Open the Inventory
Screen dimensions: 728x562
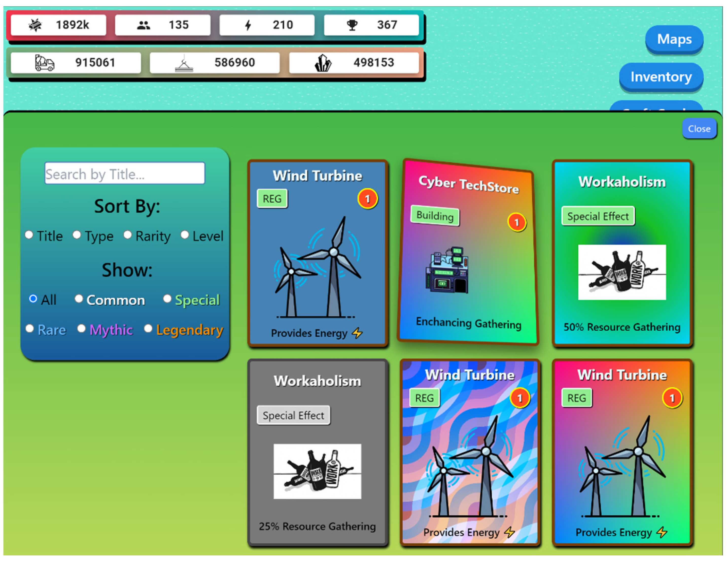click(x=661, y=77)
